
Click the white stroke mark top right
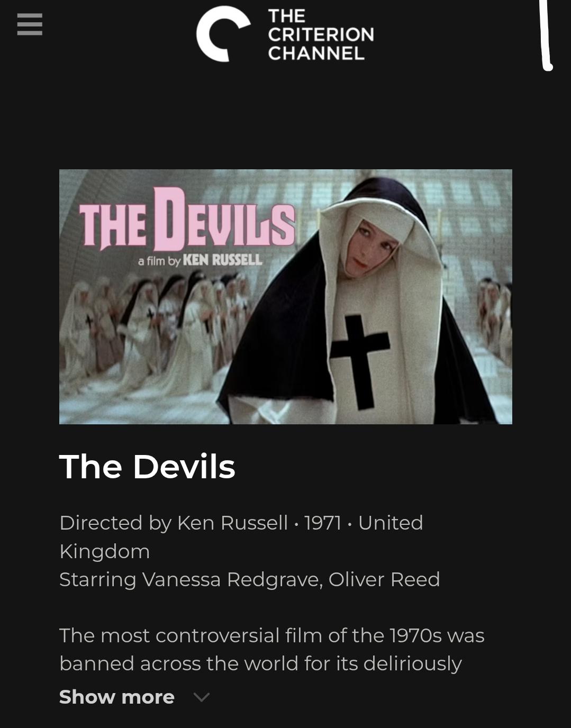point(546,35)
